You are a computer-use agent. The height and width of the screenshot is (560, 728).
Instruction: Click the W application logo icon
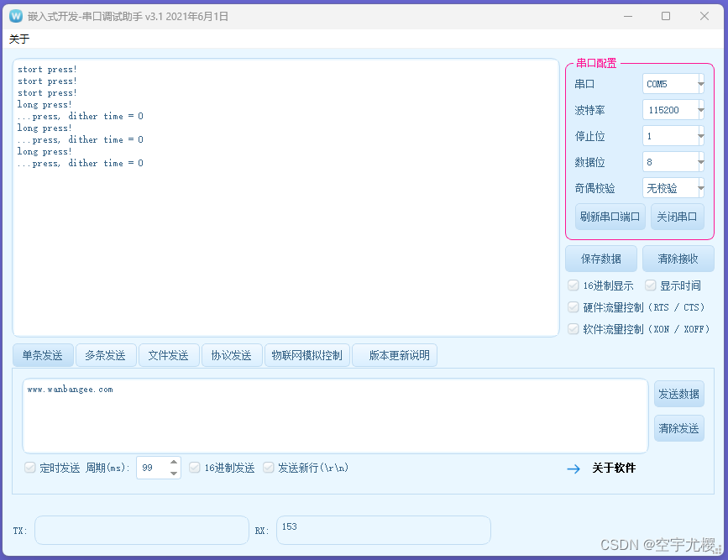point(14,15)
